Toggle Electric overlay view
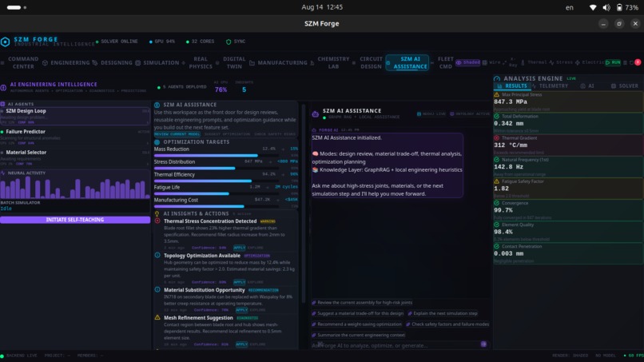Image resolution: width=644 pixels, height=362 pixels. coord(590,62)
